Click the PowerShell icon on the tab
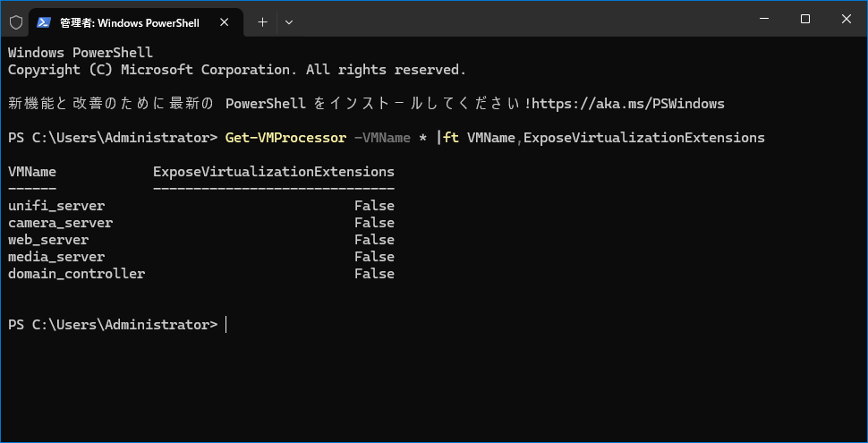Image resolution: width=868 pixels, height=443 pixels. pos(44,21)
